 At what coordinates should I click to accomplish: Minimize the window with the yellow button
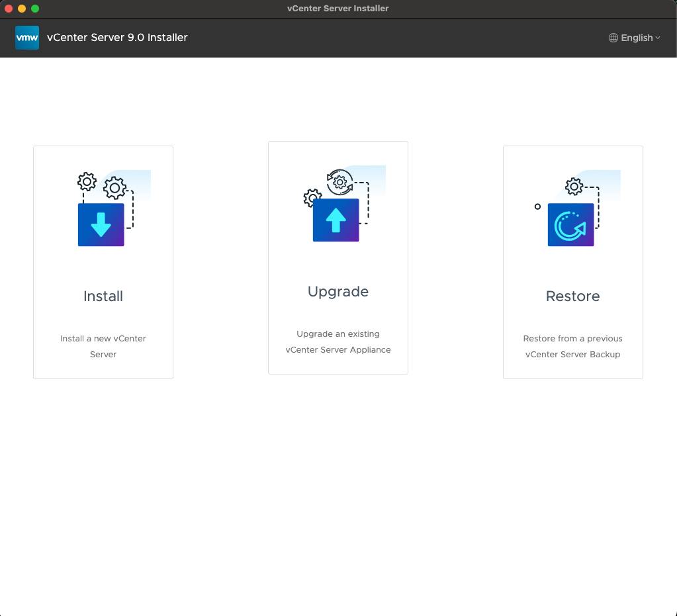pyautogui.click(x=22, y=9)
